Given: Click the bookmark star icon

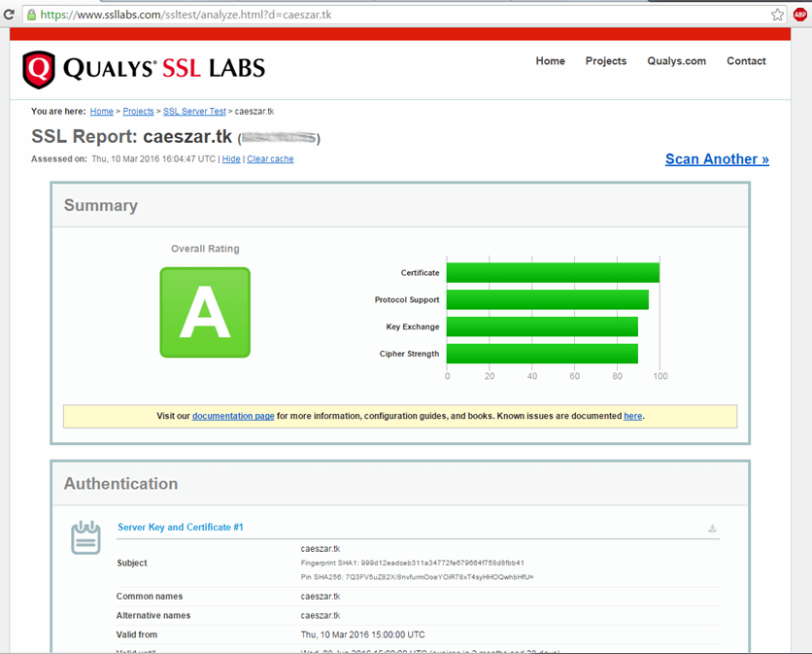Looking at the screenshot, I should pyautogui.click(x=777, y=15).
